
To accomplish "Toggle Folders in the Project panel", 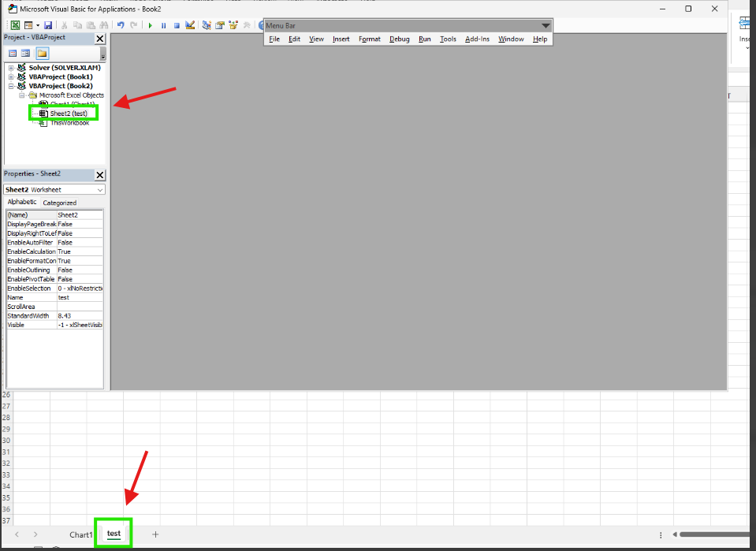I will 43,54.
